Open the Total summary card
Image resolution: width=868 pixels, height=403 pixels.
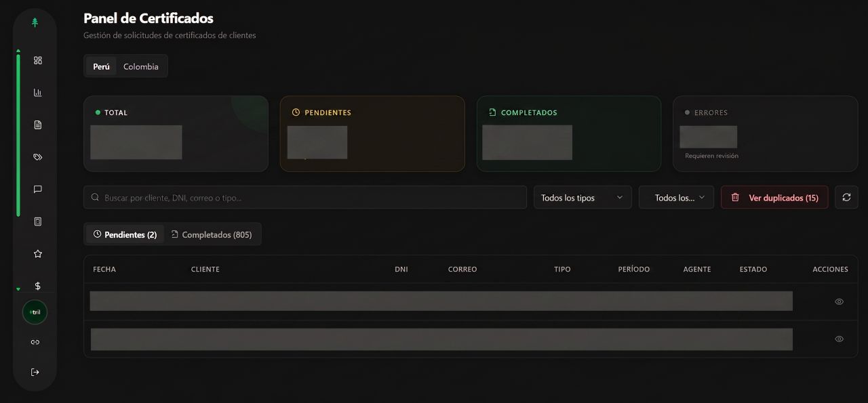click(x=176, y=133)
